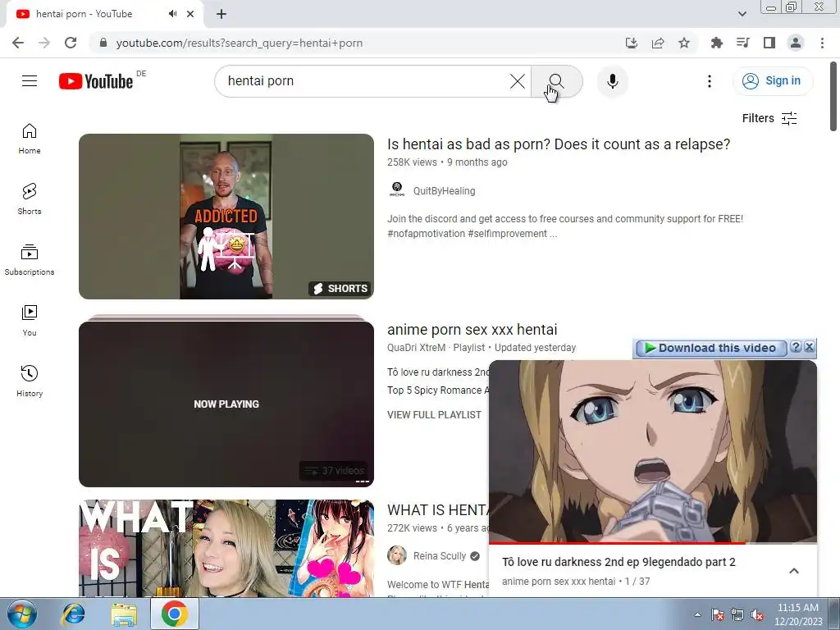Open Subscriptions in the sidebar
Image resolution: width=840 pixels, height=630 pixels.
click(x=30, y=260)
